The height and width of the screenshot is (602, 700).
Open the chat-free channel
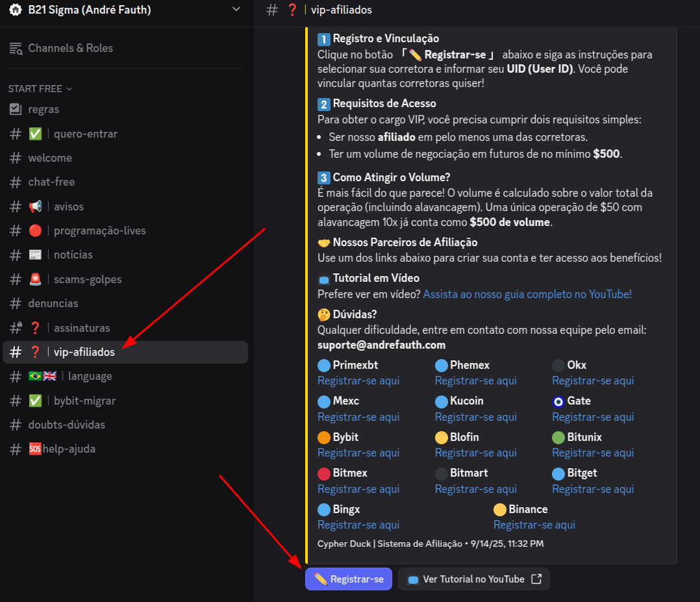coord(125,182)
